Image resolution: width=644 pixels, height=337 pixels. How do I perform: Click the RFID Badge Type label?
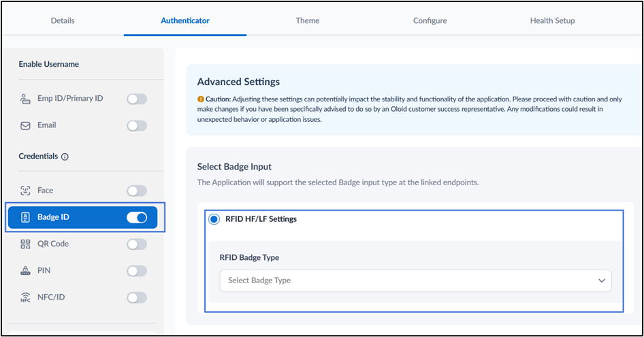point(249,257)
